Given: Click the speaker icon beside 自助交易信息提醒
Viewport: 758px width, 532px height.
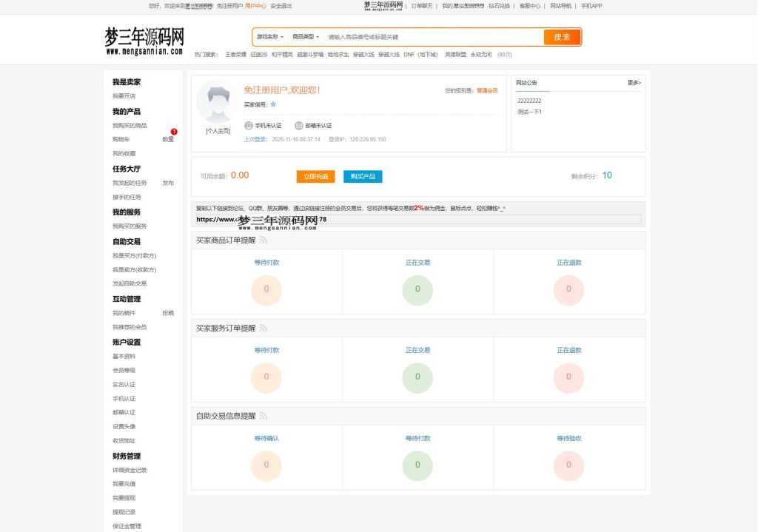Looking at the screenshot, I should click(x=261, y=416).
